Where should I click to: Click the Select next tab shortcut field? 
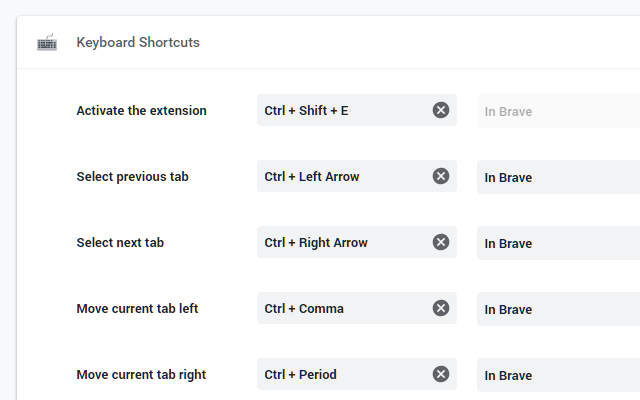[342, 242]
